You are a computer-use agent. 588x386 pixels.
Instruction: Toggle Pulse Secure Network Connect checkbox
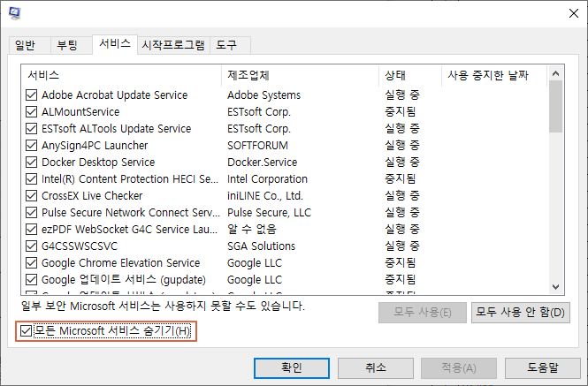click(32, 213)
